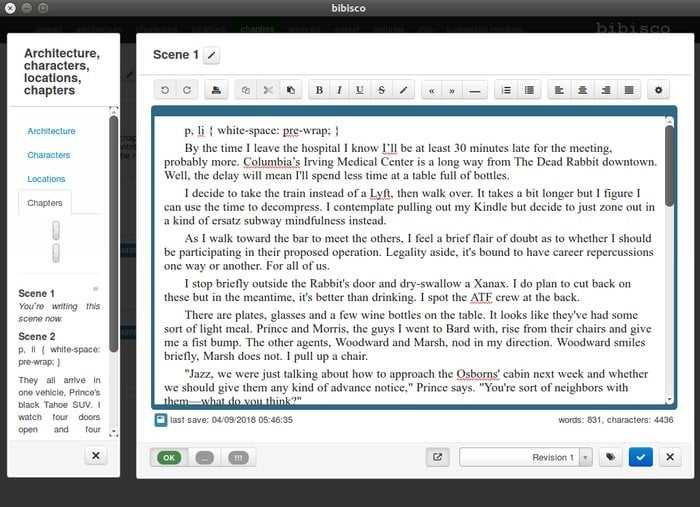Insert right angle quote »
700x507 pixels.
point(452,91)
